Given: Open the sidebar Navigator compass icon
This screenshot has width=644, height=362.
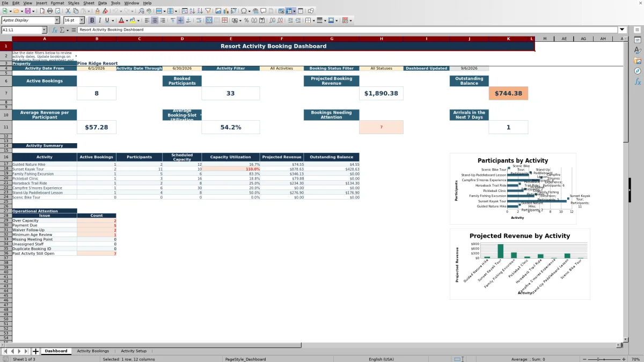Looking at the screenshot, I should (x=638, y=71).
